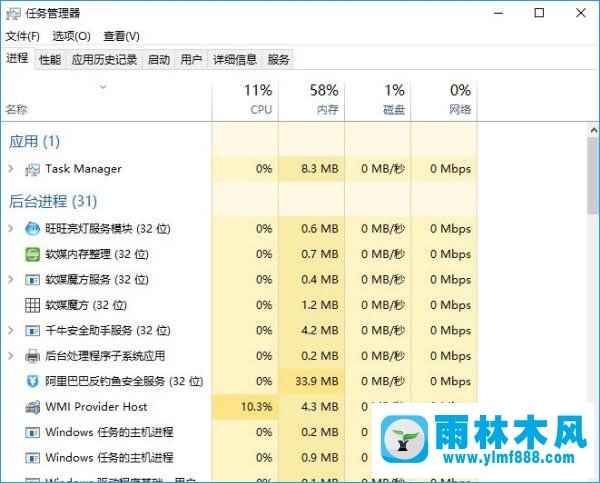This screenshot has height=483, width=600.
Task: Switch to the 应用历史记录 tab
Action: [x=104, y=60]
